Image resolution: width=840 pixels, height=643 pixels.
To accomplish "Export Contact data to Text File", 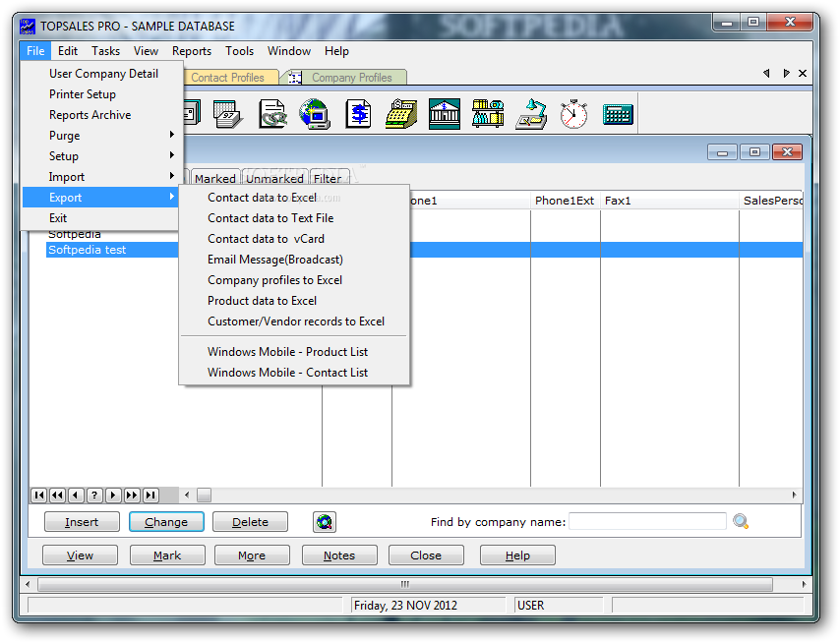I will (x=294, y=218).
